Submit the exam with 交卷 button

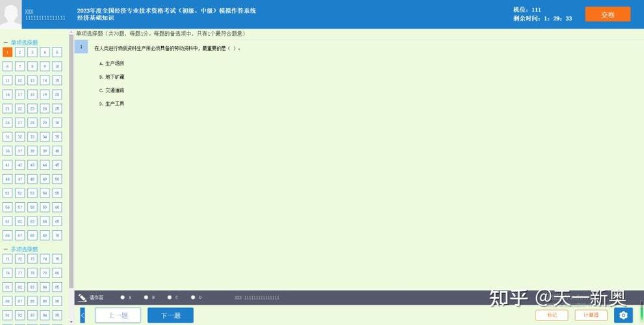tap(608, 14)
